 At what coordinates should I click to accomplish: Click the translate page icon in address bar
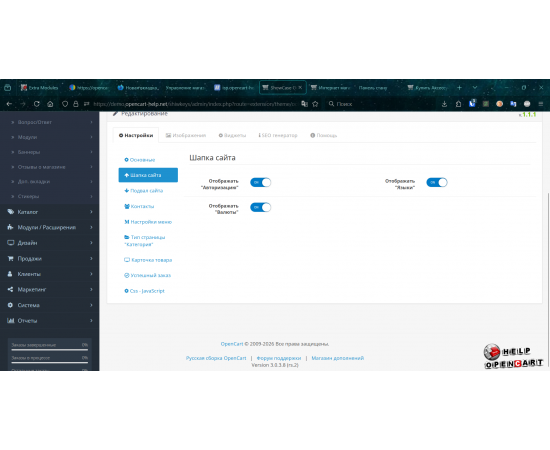[304, 104]
